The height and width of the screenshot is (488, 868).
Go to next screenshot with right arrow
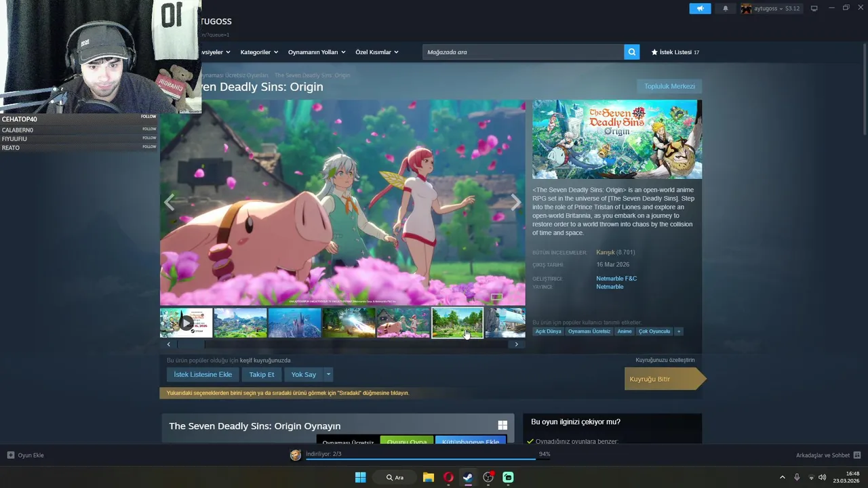(x=515, y=202)
